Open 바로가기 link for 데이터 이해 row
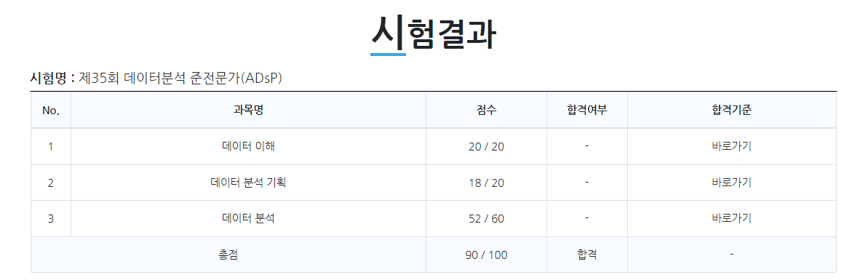This screenshot has height=280, width=868. pos(731,147)
